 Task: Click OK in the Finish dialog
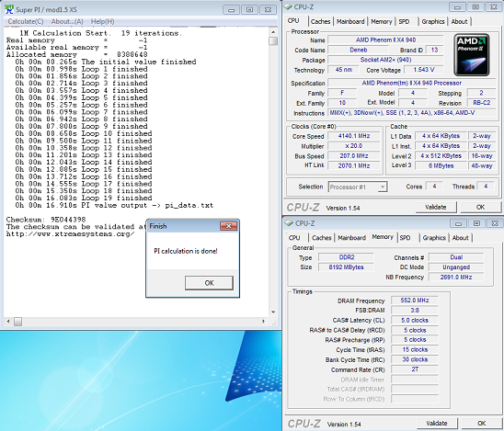209,283
